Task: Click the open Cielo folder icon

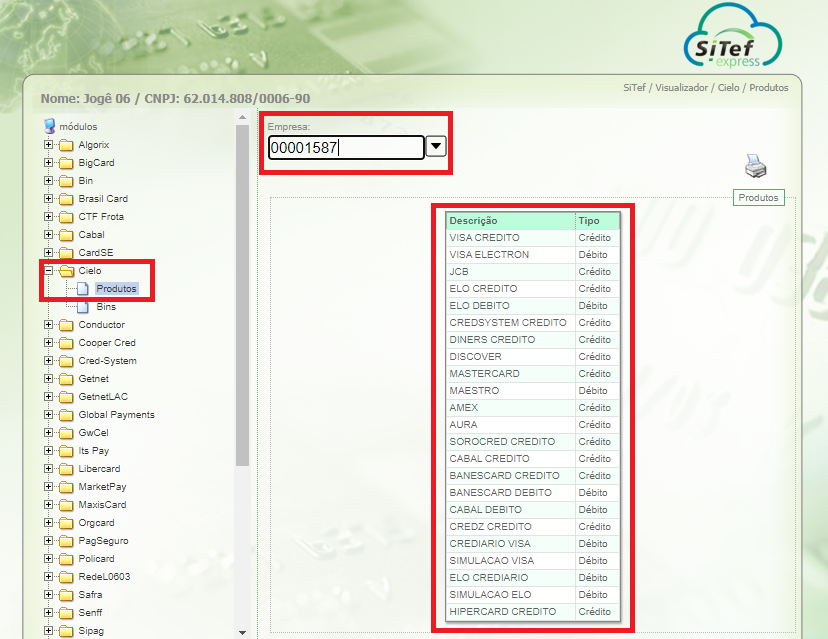Action: pos(67,270)
